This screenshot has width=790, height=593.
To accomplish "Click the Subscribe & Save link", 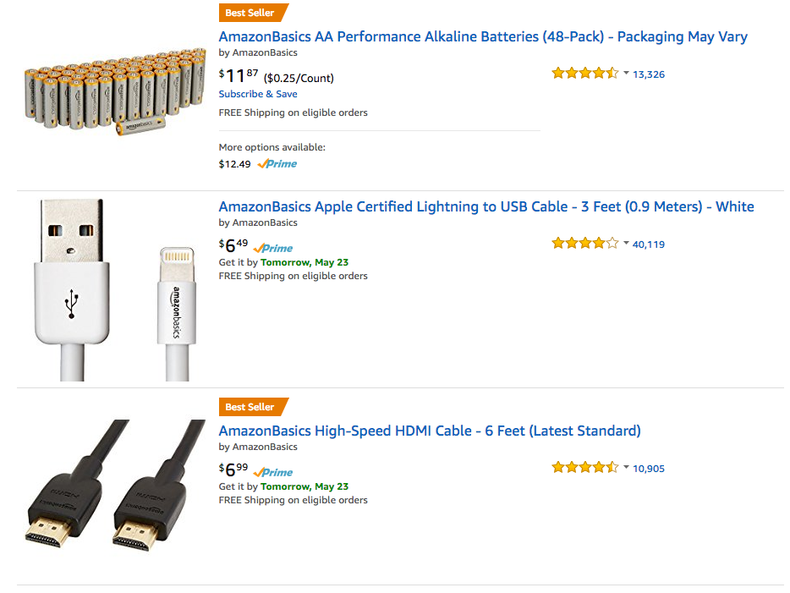I will 258,94.
